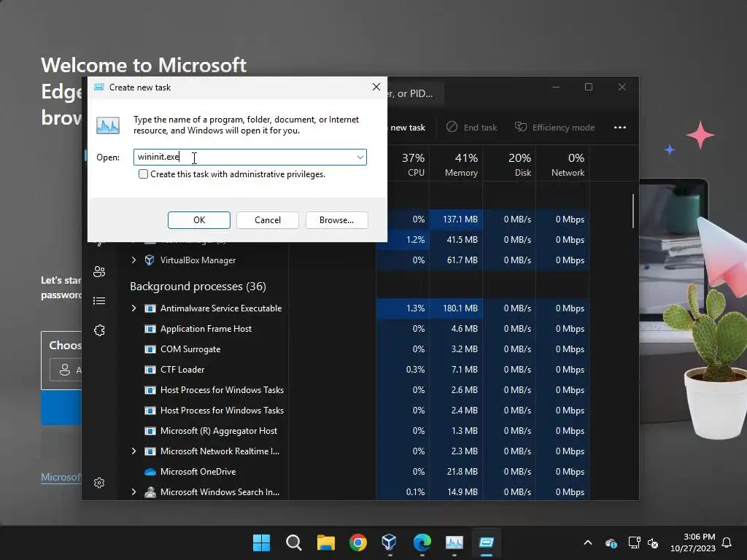Click the CTF Loader process icon
The width and height of the screenshot is (747, 560).
pyautogui.click(x=150, y=370)
